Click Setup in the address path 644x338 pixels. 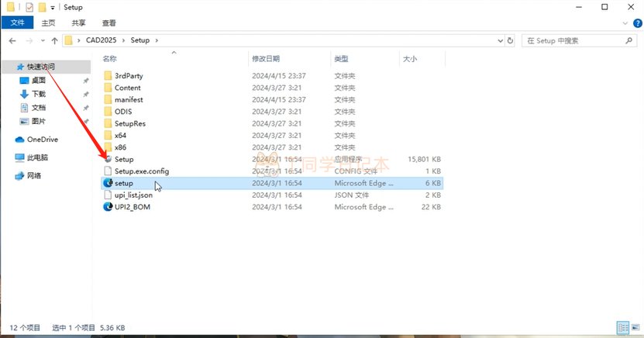point(140,40)
